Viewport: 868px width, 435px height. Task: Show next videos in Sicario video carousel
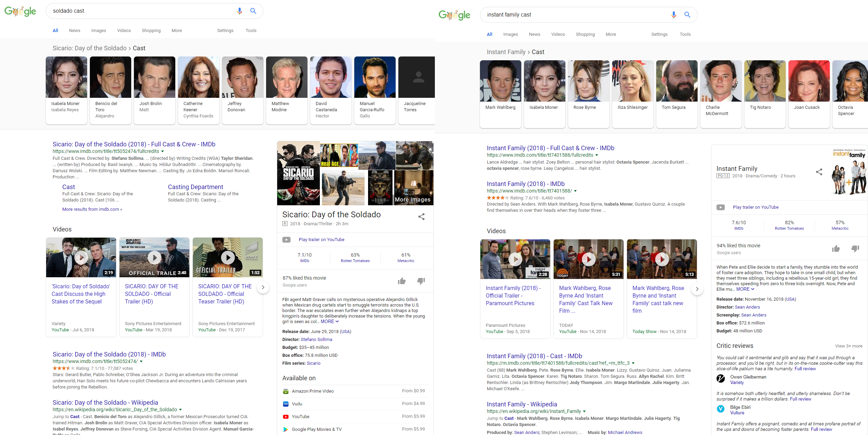point(263,287)
